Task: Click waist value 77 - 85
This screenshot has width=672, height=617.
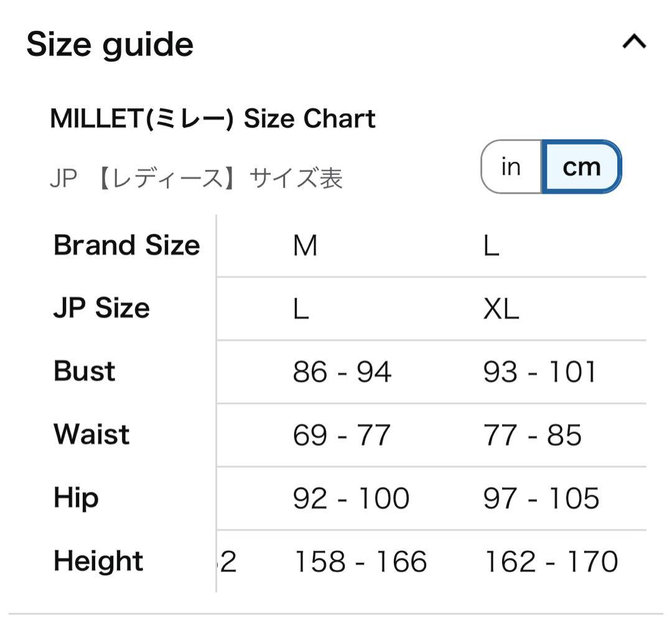Action: 532,435
